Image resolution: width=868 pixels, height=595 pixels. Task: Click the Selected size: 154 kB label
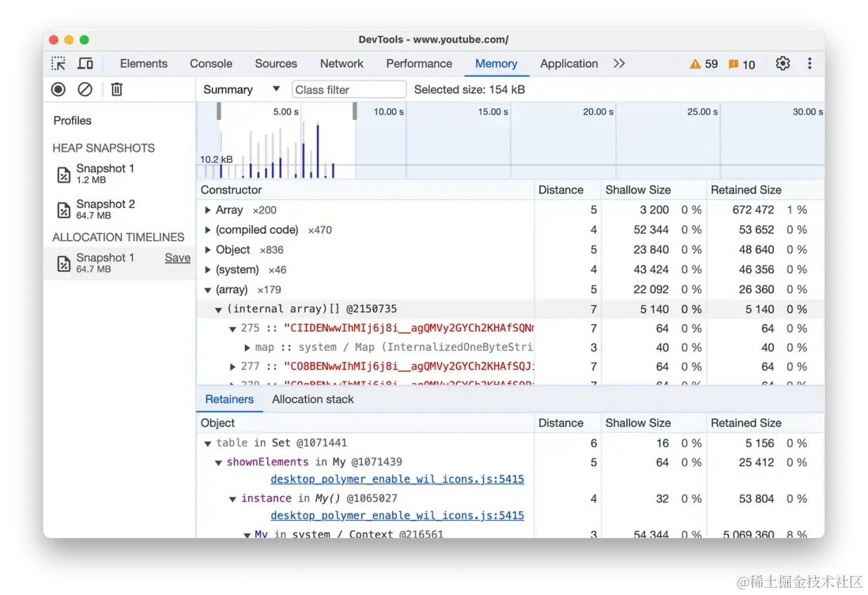click(x=470, y=89)
